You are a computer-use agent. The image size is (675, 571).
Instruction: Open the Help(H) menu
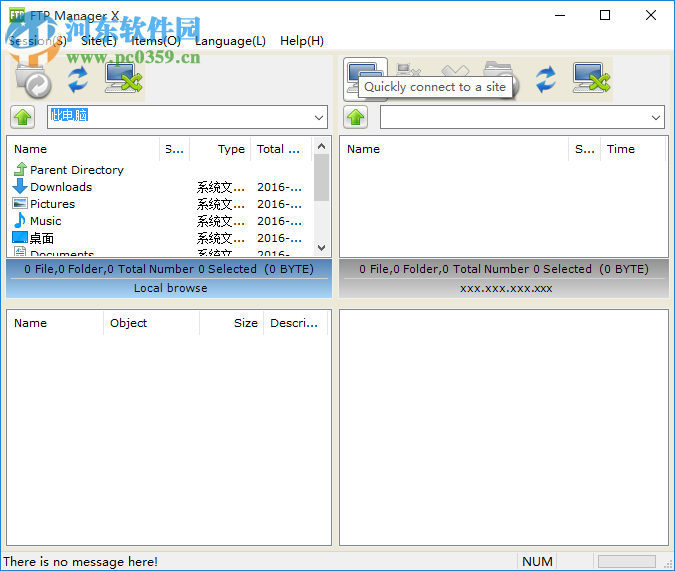point(302,41)
